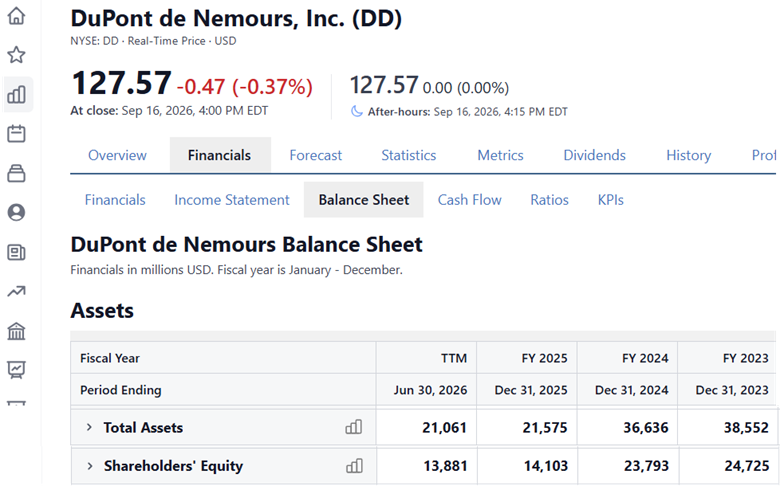780x486 pixels.
Task: Open the History tab
Action: pos(688,155)
